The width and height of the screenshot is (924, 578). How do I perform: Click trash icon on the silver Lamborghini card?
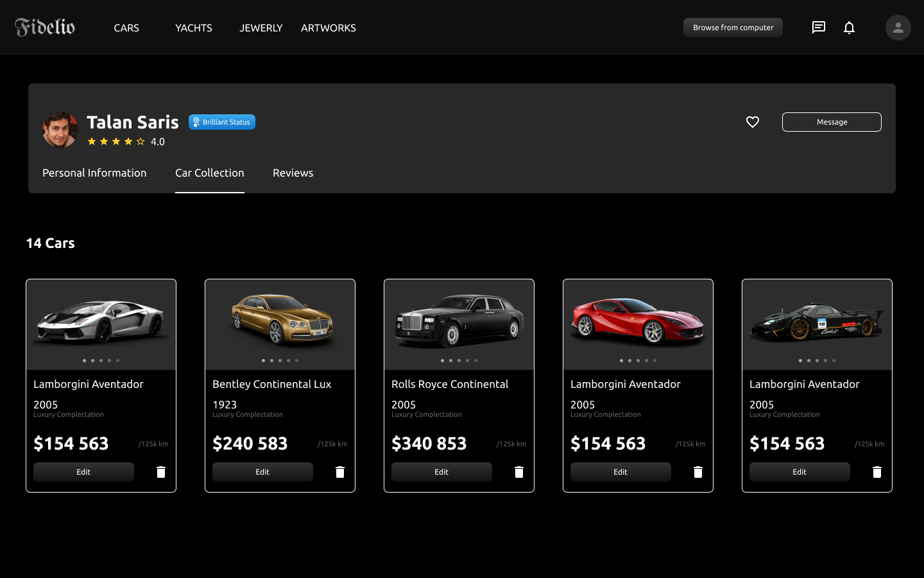coord(161,472)
